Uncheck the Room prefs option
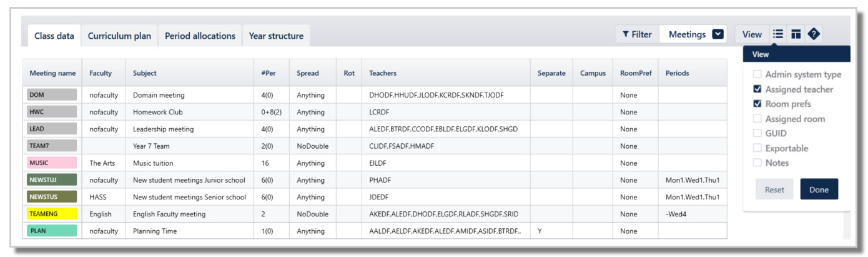This screenshot has width=868, height=257. (x=757, y=104)
